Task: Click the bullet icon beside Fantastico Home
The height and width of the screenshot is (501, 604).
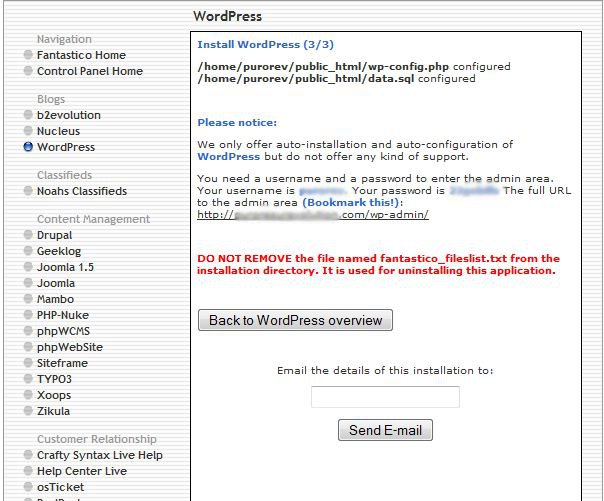Action: pos(28,56)
